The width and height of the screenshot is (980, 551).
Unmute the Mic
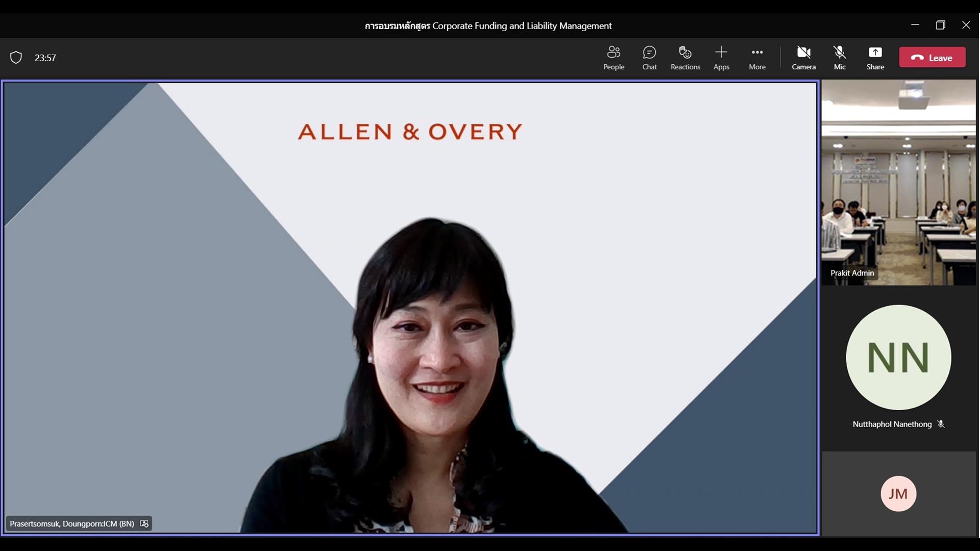840,58
